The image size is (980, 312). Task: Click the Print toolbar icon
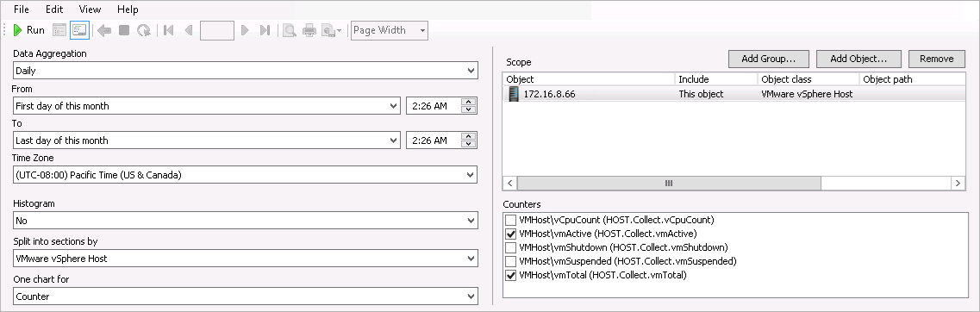309,30
